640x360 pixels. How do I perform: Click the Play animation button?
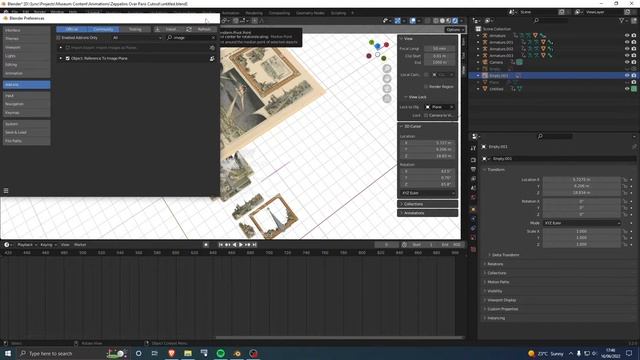[x=241, y=244]
